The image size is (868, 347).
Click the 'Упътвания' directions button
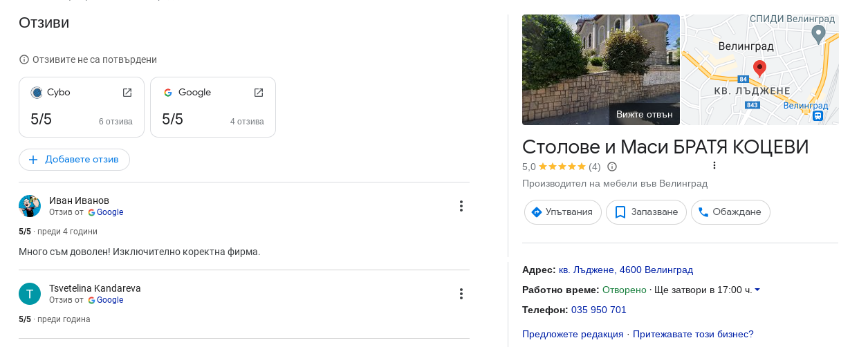[562, 212]
